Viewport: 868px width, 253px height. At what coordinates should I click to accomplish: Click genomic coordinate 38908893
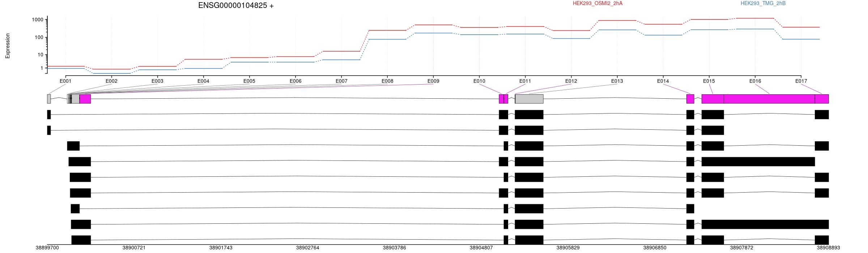point(829,248)
